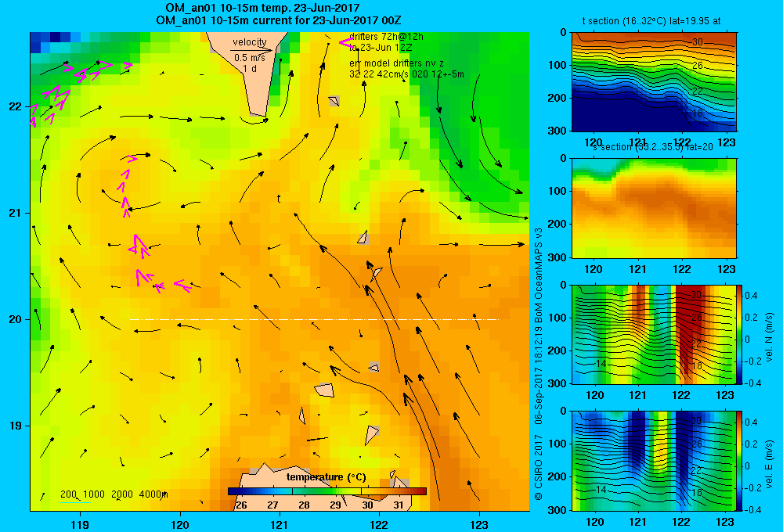Image resolution: width=783 pixels, height=532 pixels.
Task: Click the '26' tick on the temperature colorbar
Action: click(x=241, y=505)
